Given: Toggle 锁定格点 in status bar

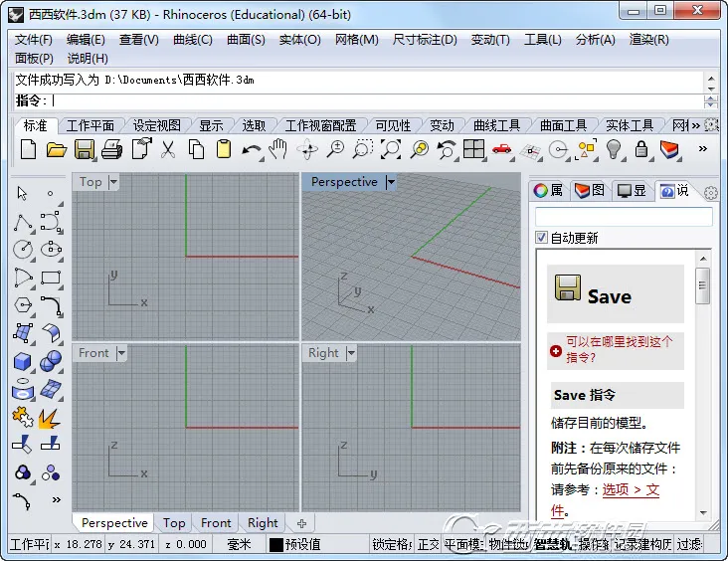Looking at the screenshot, I should (392, 544).
